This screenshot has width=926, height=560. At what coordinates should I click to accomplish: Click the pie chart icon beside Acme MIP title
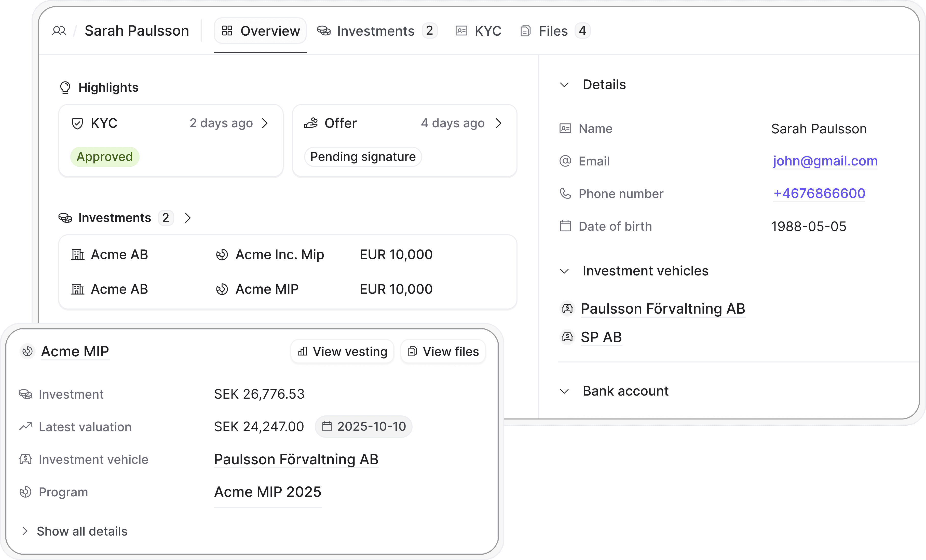coord(28,352)
